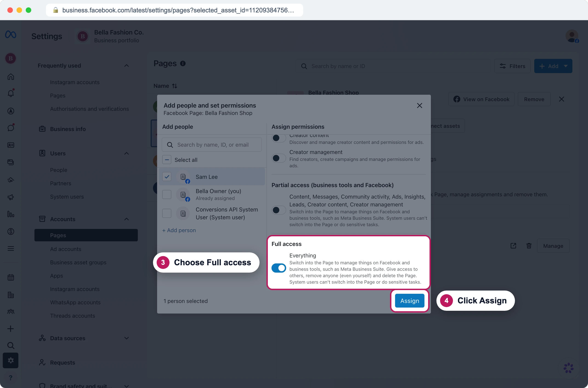588x388 pixels.
Task: Click the Search by name, ID, or email field
Action: 212,145
